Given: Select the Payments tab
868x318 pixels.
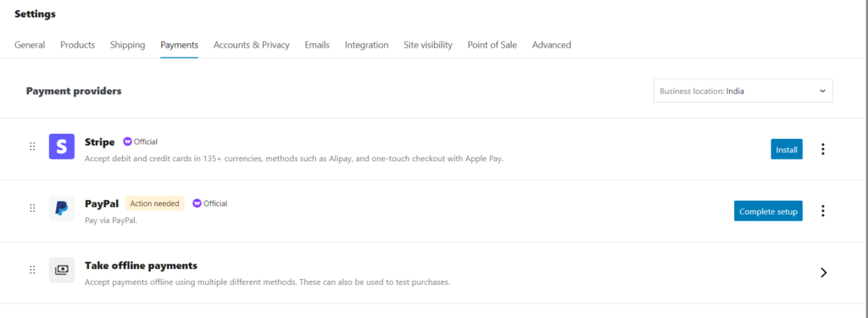Looking at the screenshot, I should 180,45.
